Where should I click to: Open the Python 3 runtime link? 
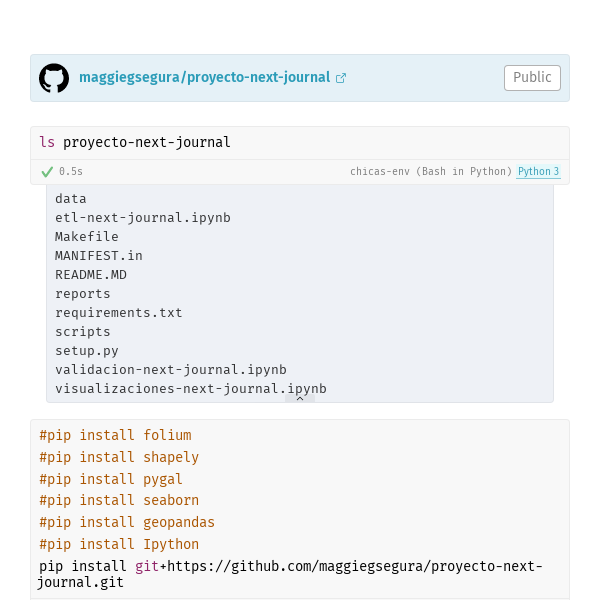pos(538,171)
